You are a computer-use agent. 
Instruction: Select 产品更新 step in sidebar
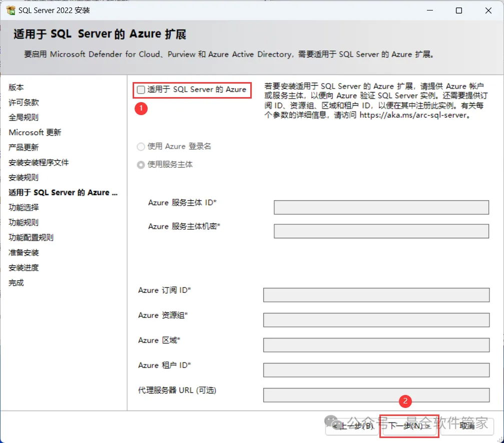coord(24,147)
